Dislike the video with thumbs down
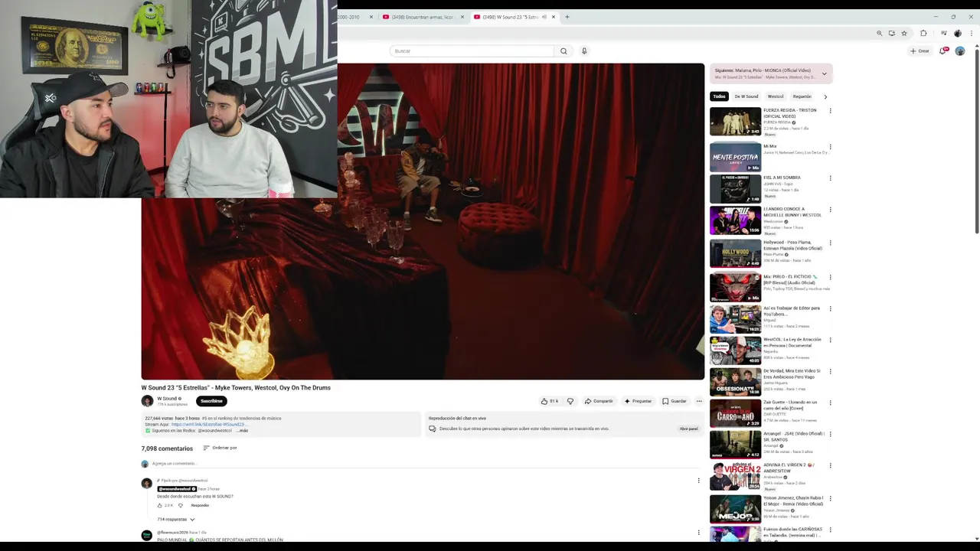This screenshot has height=551, width=980. coord(570,401)
